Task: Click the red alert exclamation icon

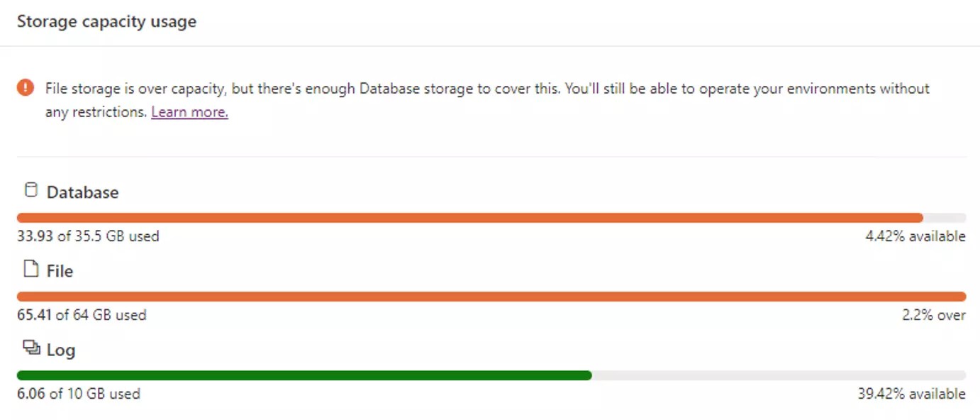Action: click(26, 87)
